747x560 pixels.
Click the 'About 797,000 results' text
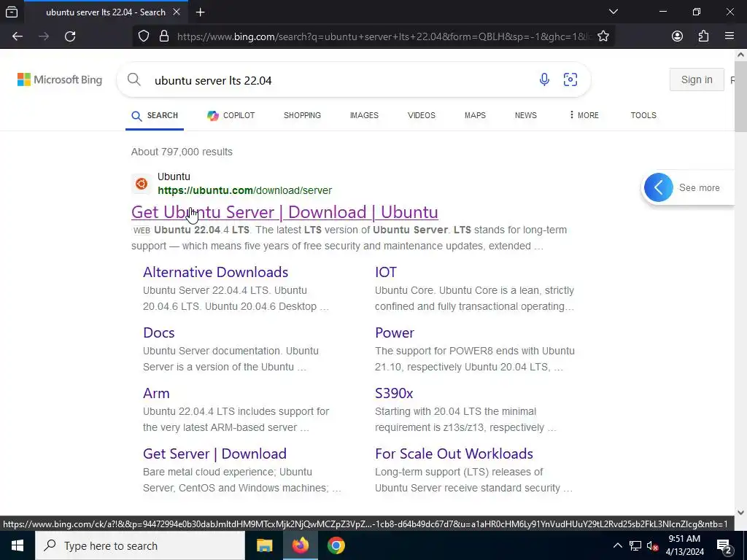(182, 152)
